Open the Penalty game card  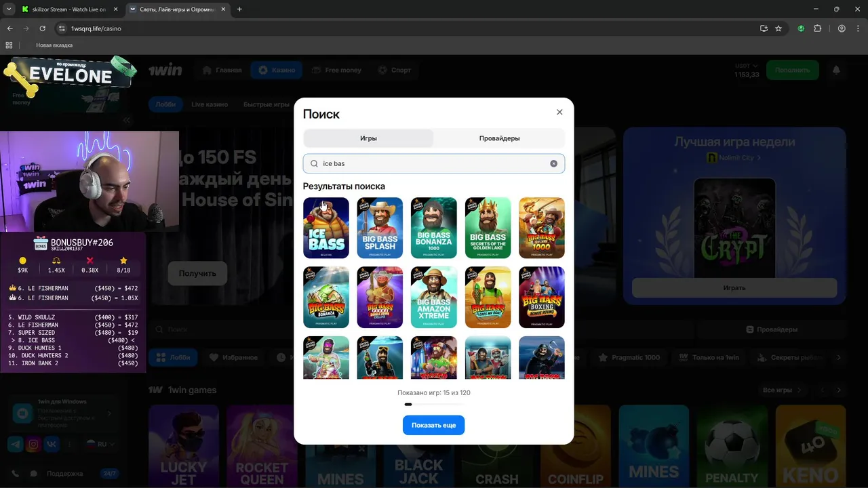(x=732, y=446)
